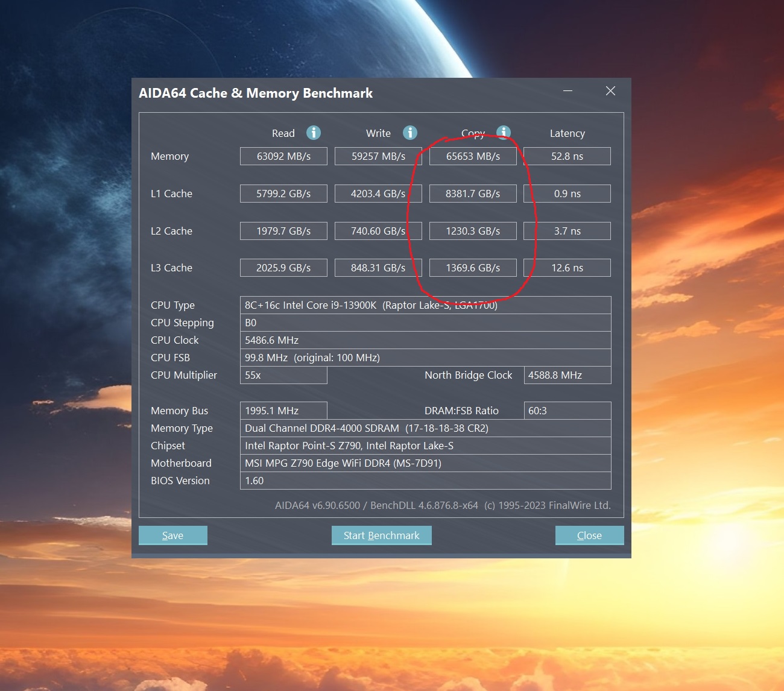The width and height of the screenshot is (784, 691).
Task: Start Benchmark button click
Action: (381, 535)
